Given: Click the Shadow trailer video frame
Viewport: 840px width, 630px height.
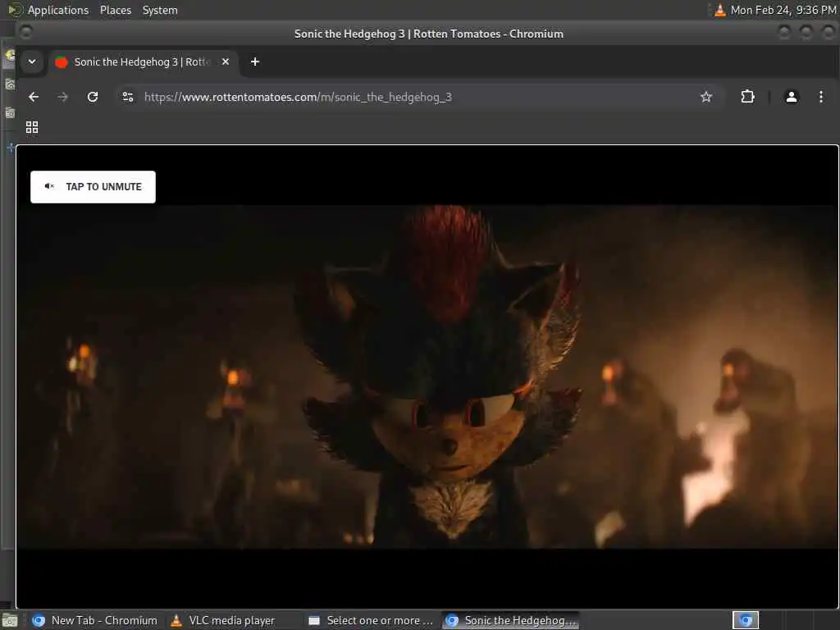Looking at the screenshot, I should 427,376.
